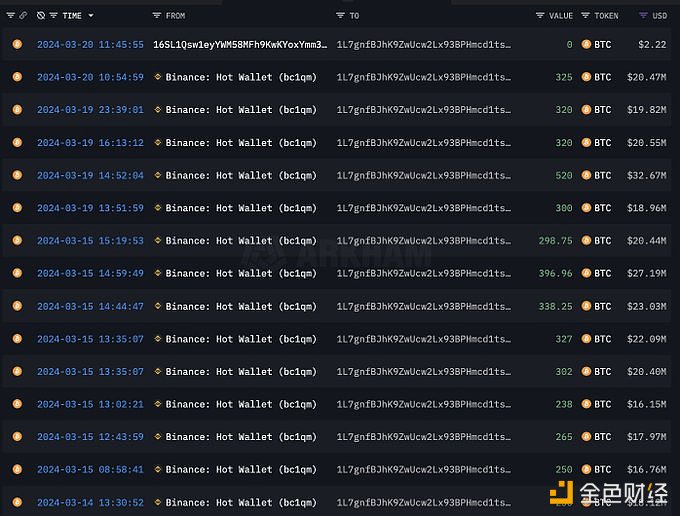This screenshot has height=516, width=680.
Task: Open transaction timestamp 2024-03-20 11:45:55
Action: click(90, 45)
